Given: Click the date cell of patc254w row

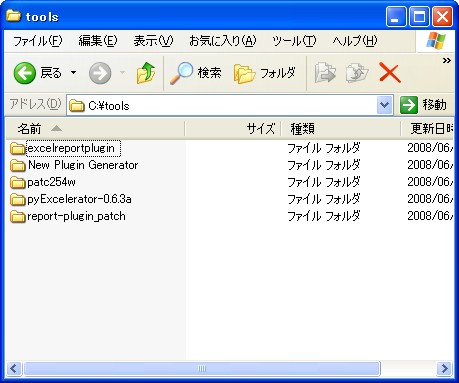Looking at the screenshot, I should 430,182.
